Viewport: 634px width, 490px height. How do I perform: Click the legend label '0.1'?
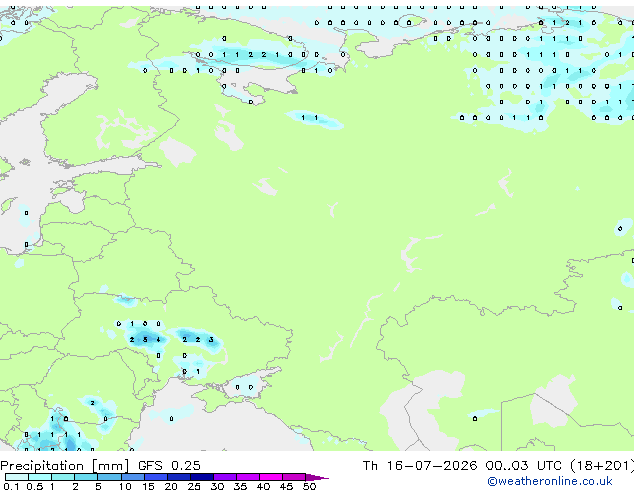[x=11, y=486]
